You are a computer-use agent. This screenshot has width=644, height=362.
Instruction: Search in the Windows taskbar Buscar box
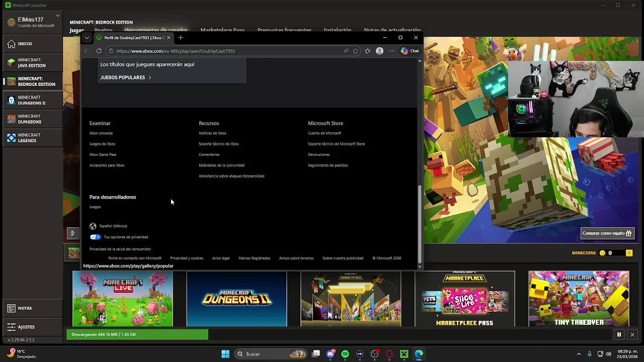(x=271, y=354)
